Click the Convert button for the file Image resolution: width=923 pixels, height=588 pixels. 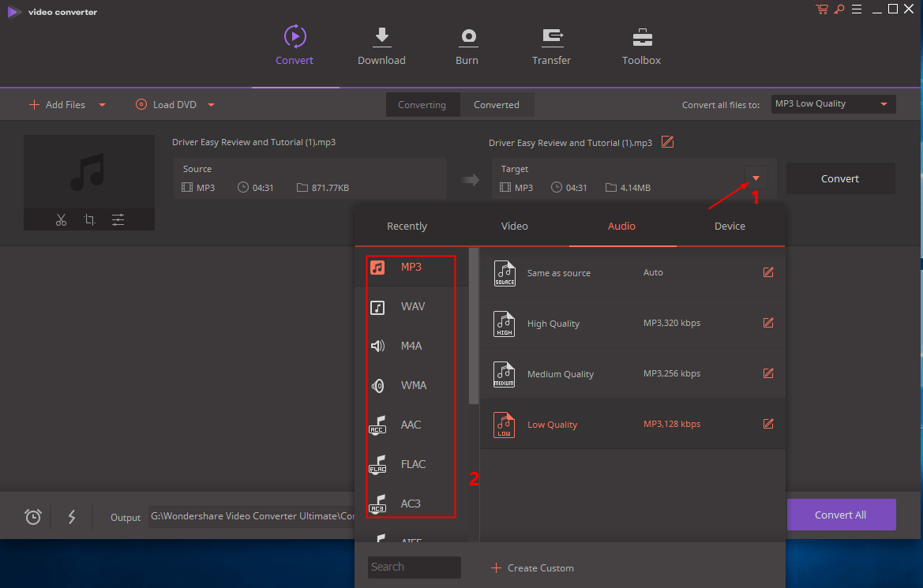[841, 178]
